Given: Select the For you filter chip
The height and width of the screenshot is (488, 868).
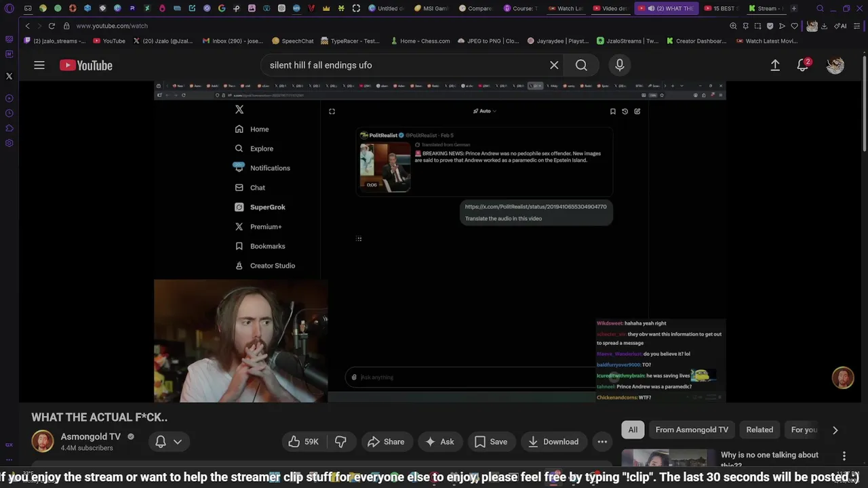Looking at the screenshot, I should tap(804, 430).
